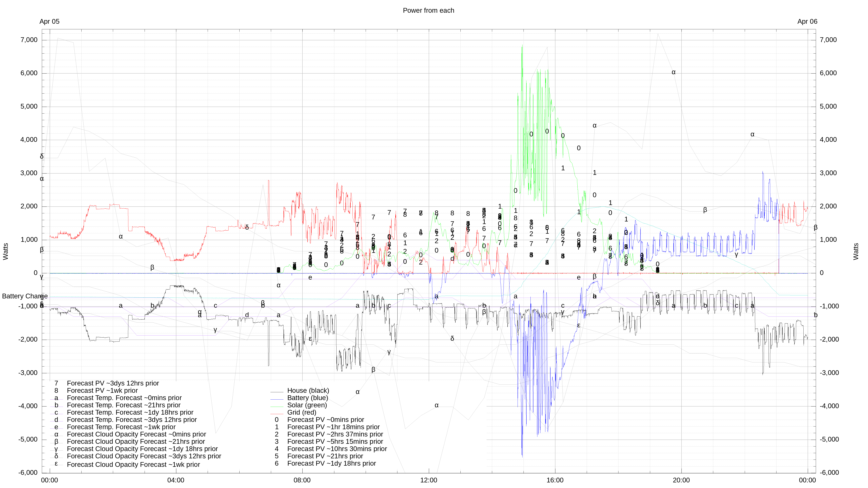Viewport: 868px width, 488px height.
Task: Click 'Forecast Cloud Opacity Forecast ~0mins prior' legend
Action: pyautogui.click(x=136, y=434)
